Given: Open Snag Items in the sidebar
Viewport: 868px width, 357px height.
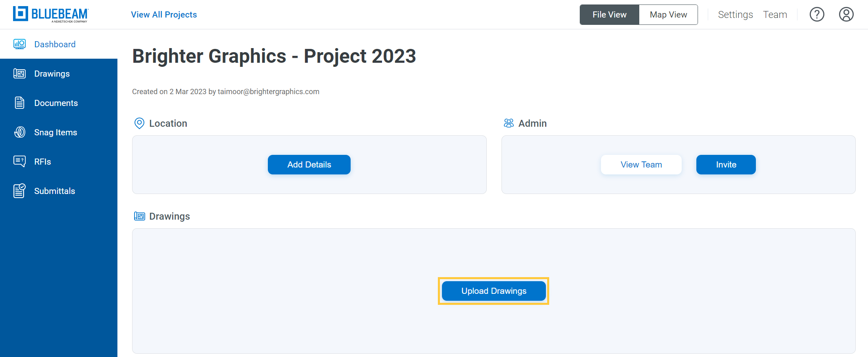Looking at the screenshot, I should [x=59, y=132].
